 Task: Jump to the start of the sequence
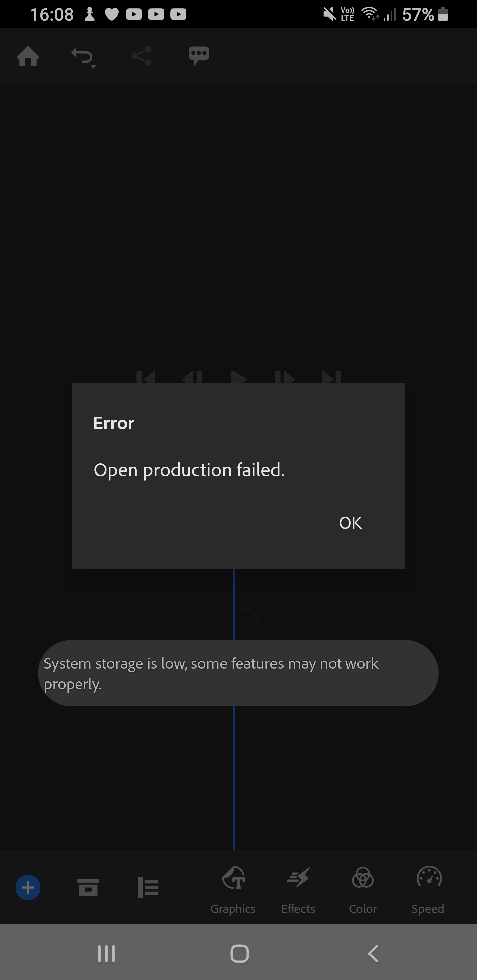click(146, 377)
